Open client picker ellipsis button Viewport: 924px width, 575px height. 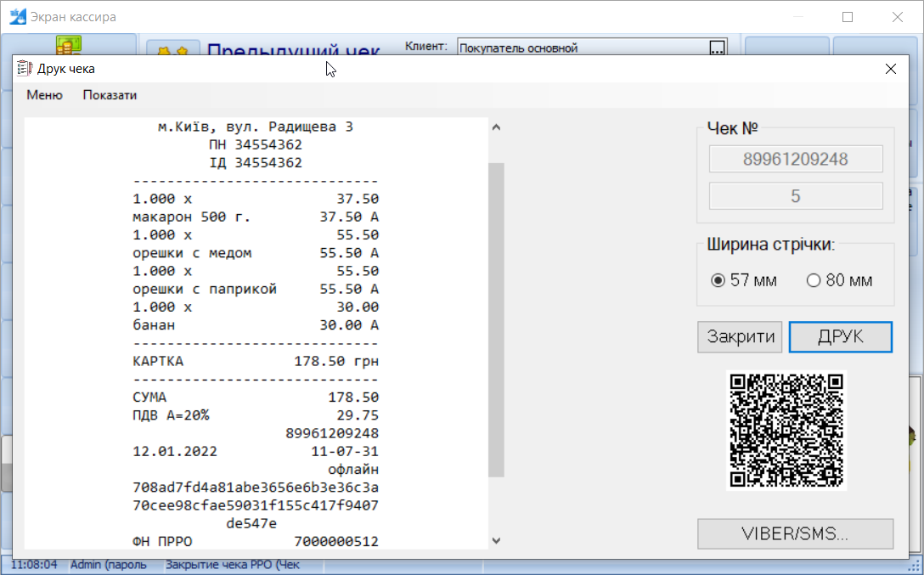[x=718, y=48]
